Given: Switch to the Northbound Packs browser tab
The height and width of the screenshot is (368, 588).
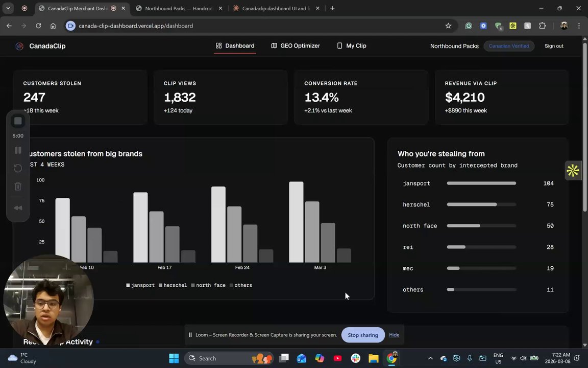Looking at the screenshot, I should (179, 8).
